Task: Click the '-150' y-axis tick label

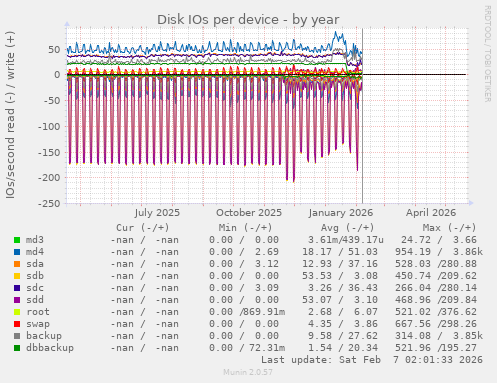Action: pos(49,152)
